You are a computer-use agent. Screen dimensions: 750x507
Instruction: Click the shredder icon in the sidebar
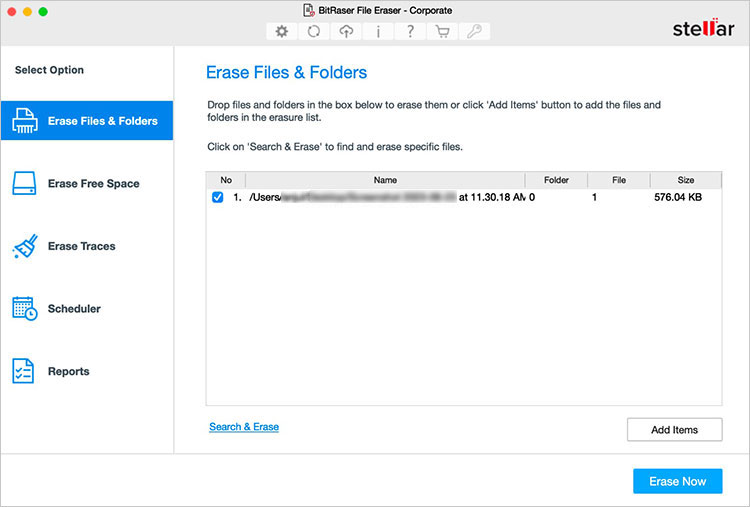(25, 121)
